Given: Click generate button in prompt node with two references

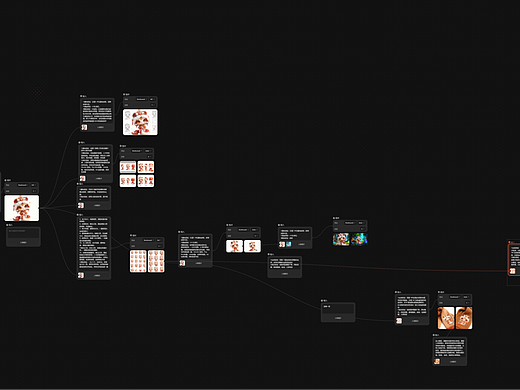Looking at the screenshot, I should point(302,244).
